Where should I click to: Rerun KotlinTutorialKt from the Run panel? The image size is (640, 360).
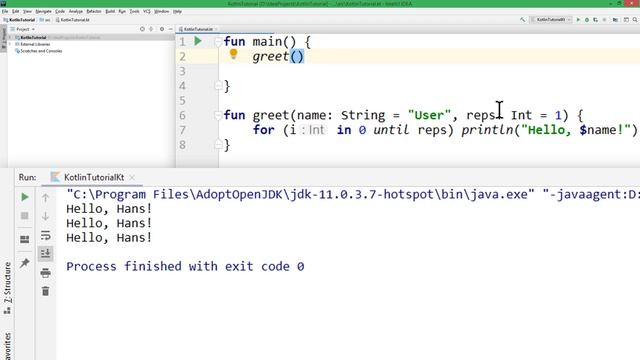coord(25,197)
